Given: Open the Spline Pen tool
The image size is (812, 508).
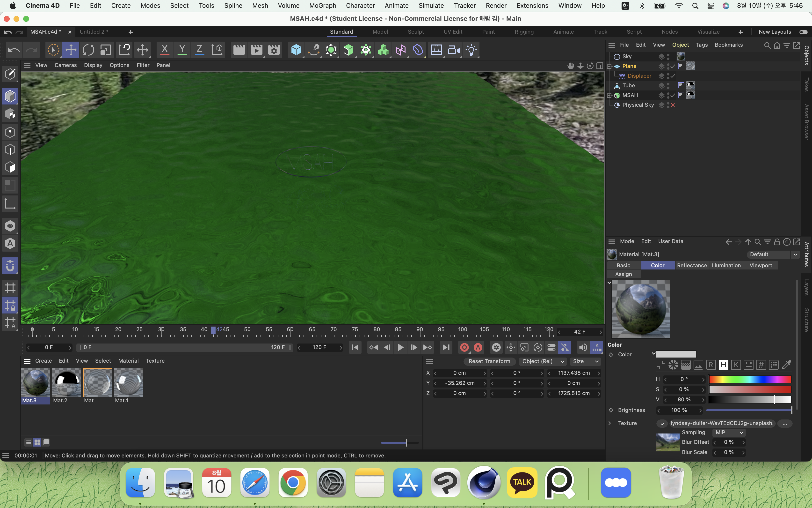Looking at the screenshot, I should coord(313,50).
